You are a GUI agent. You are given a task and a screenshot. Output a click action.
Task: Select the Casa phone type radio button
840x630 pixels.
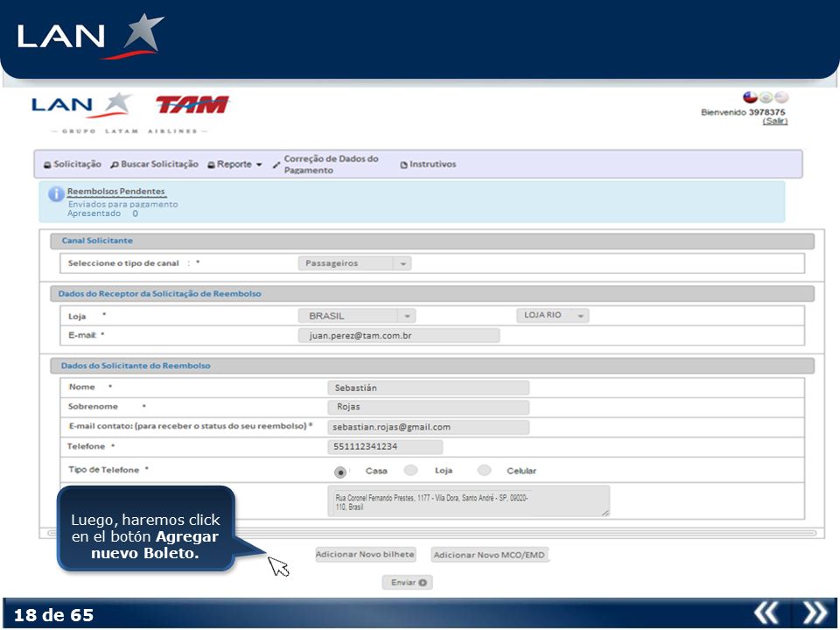click(x=340, y=472)
